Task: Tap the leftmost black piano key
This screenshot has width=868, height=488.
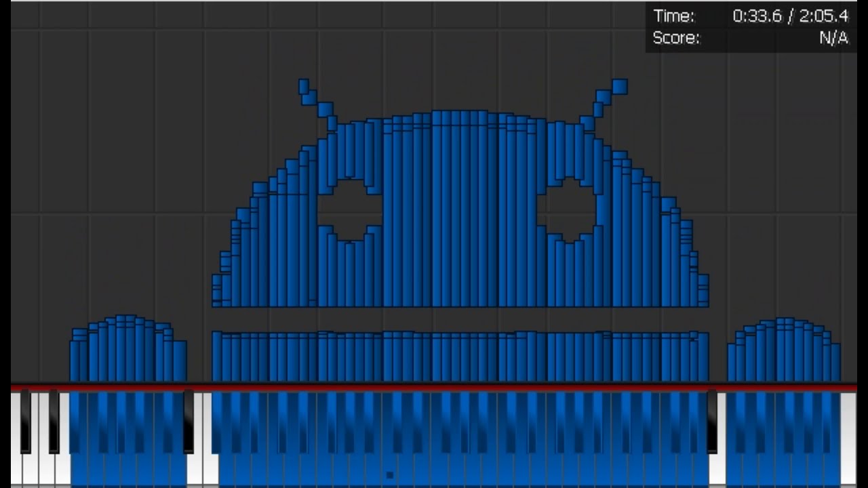Action: [25, 422]
